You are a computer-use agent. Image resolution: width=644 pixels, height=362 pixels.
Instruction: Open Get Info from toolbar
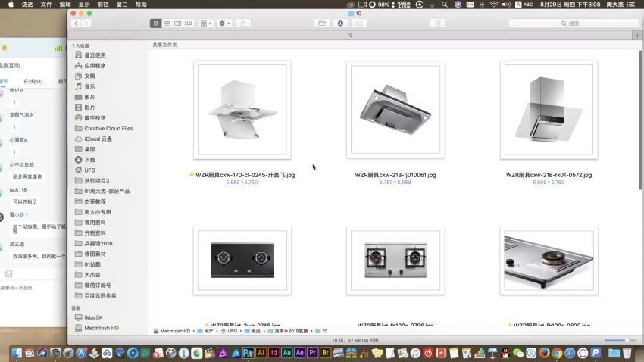point(340,23)
